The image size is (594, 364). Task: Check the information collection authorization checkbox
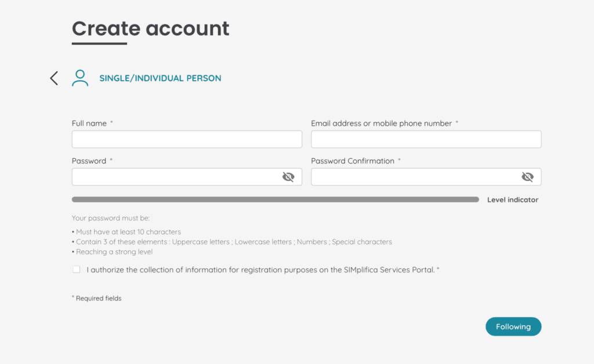[x=77, y=270]
